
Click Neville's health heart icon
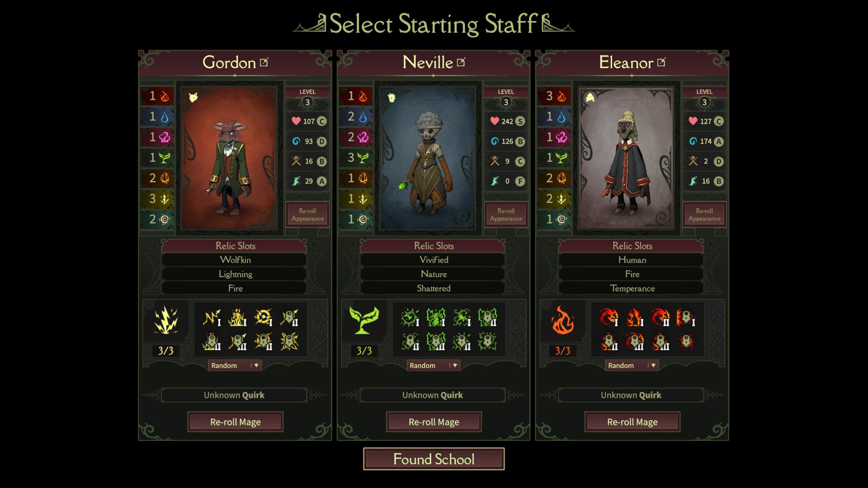pyautogui.click(x=495, y=121)
